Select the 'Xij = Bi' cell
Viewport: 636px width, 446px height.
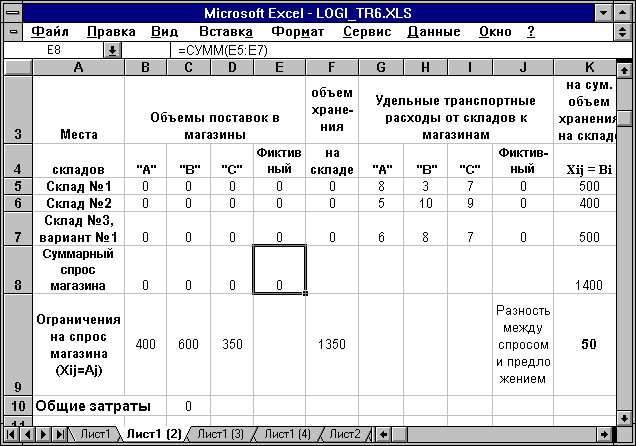click(585, 161)
